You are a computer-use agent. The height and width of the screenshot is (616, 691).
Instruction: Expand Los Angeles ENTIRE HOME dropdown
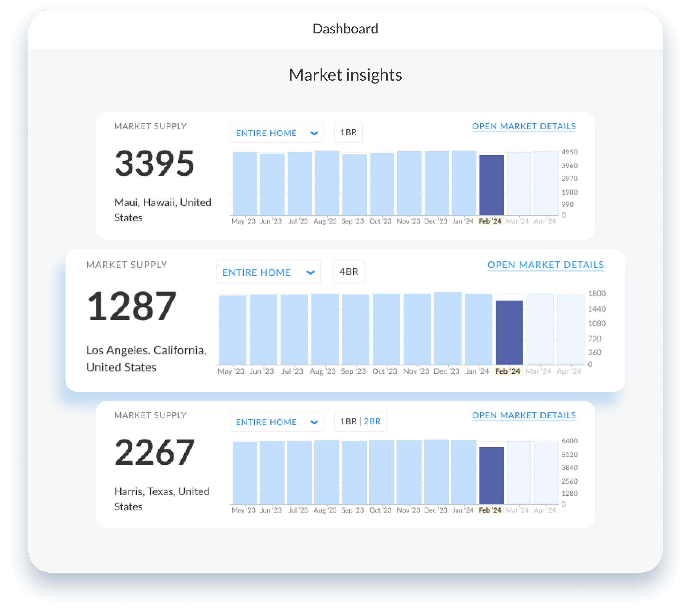pyautogui.click(x=268, y=272)
